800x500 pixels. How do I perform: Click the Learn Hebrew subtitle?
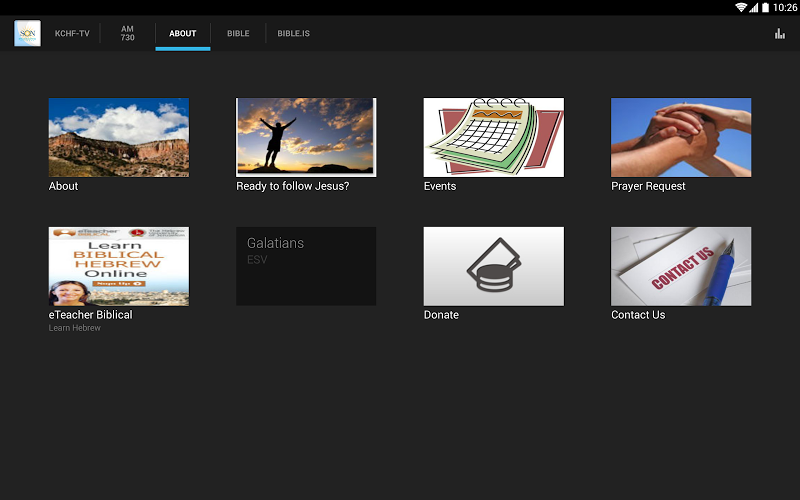point(74,328)
